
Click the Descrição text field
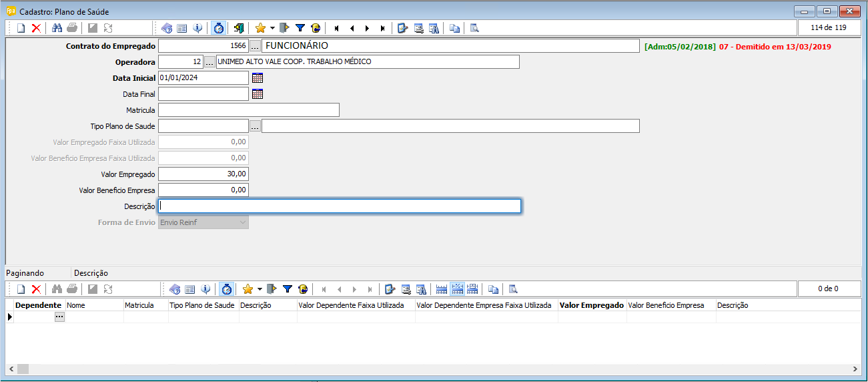pyautogui.click(x=340, y=206)
